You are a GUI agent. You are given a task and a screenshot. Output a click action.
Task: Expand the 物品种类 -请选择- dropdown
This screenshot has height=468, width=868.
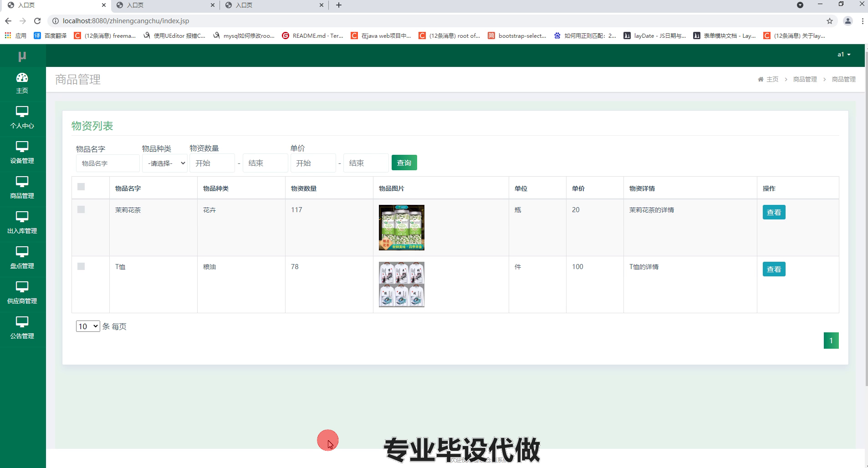(x=165, y=163)
